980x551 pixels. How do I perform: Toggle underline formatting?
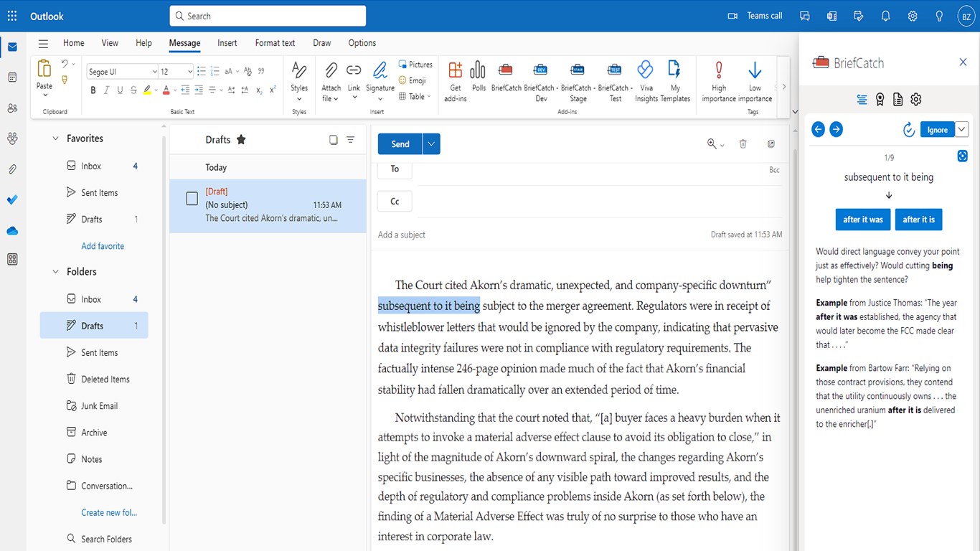click(x=120, y=90)
